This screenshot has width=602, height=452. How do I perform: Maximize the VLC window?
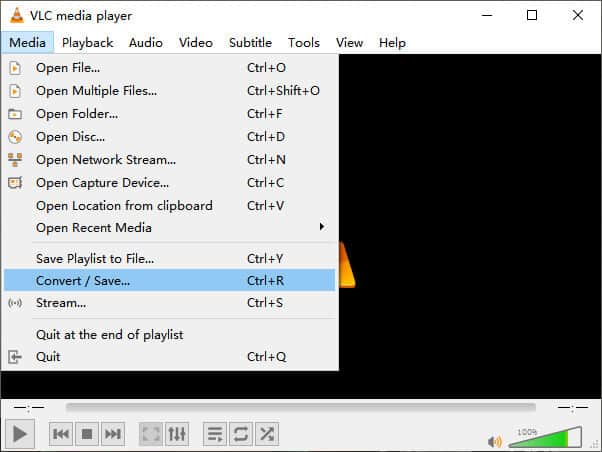pyautogui.click(x=532, y=15)
